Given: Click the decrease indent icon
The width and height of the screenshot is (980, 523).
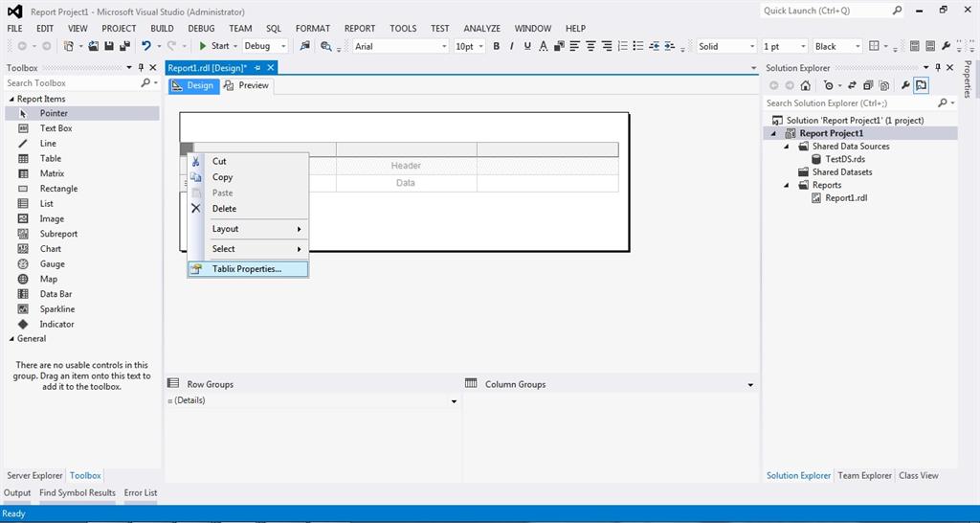Looking at the screenshot, I should [x=654, y=46].
